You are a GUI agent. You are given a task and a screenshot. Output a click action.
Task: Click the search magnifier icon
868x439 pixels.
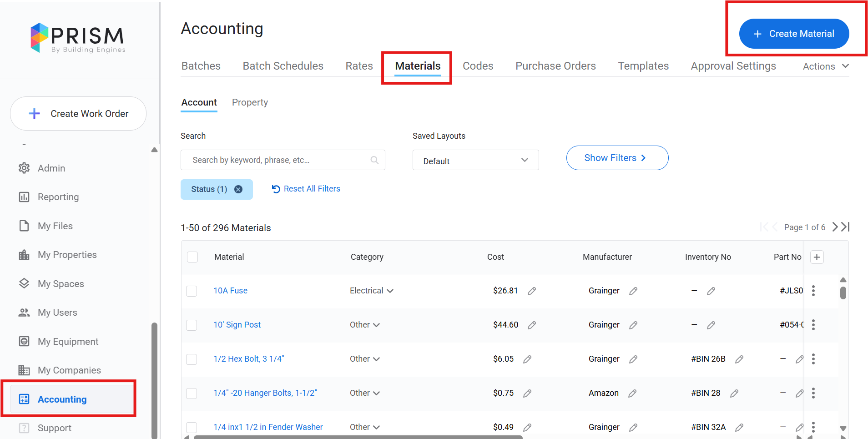click(374, 160)
